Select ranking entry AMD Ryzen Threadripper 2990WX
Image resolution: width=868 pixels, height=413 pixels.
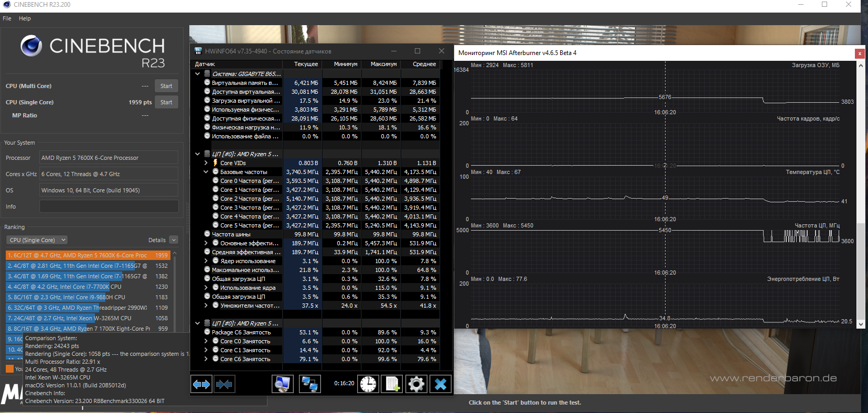[88, 308]
